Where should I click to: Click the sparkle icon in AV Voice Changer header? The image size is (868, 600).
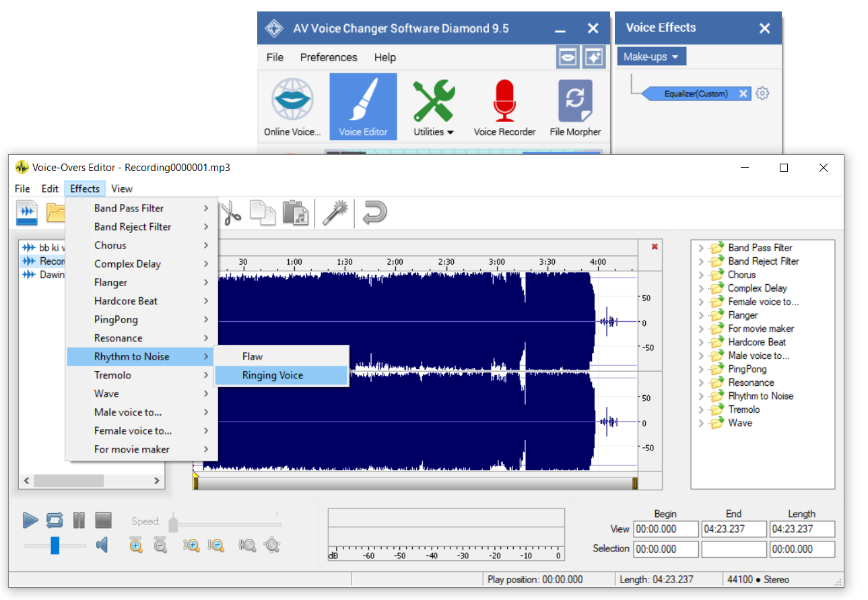point(594,57)
